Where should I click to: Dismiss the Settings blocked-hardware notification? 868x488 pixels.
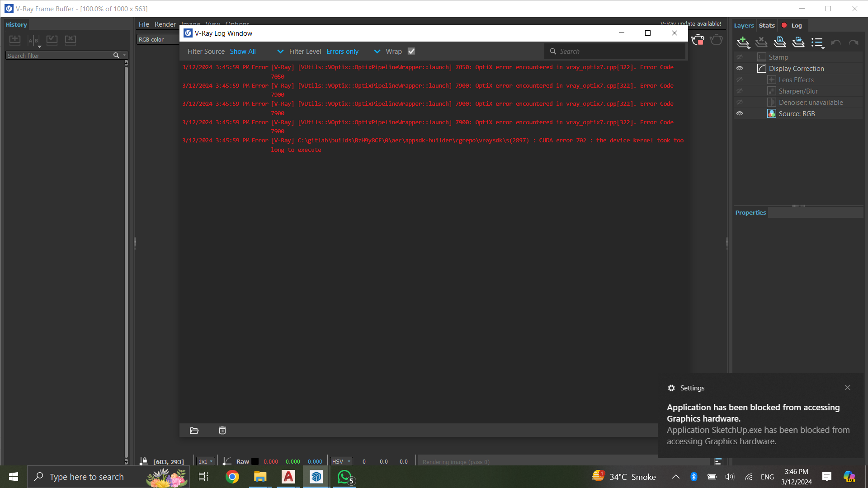coord(847,388)
